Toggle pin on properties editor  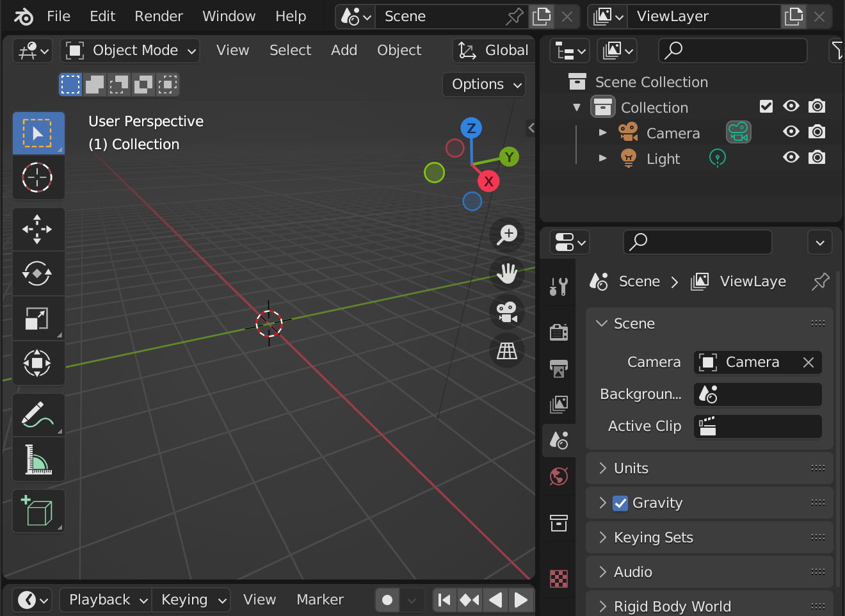(x=820, y=282)
